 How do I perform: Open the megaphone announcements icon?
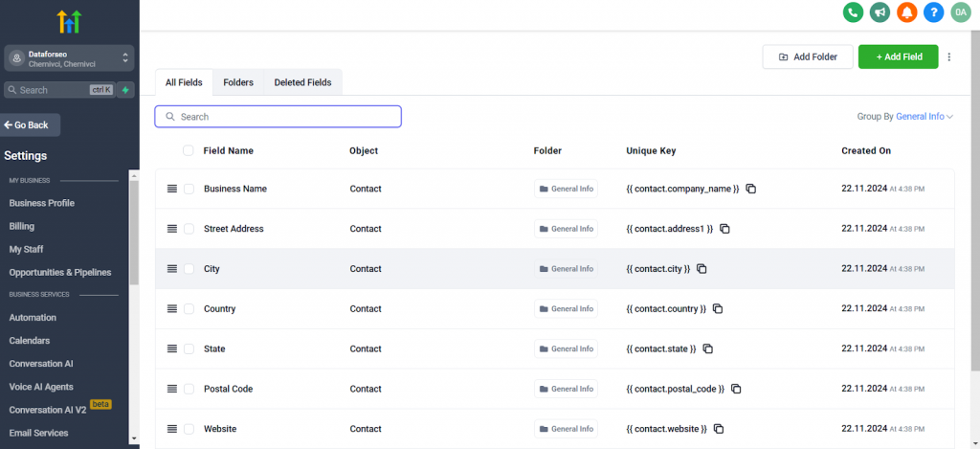880,12
